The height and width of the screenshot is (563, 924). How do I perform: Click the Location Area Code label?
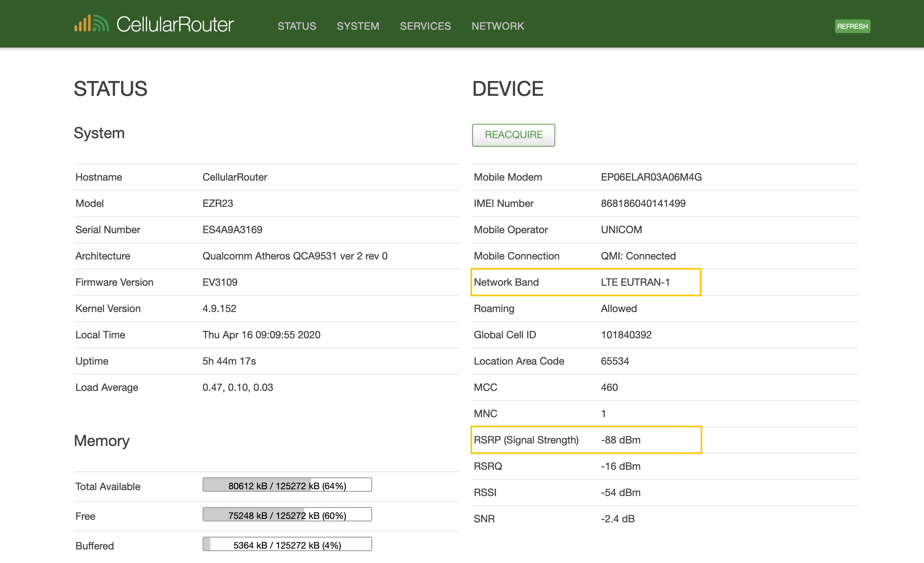click(x=519, y=361)
